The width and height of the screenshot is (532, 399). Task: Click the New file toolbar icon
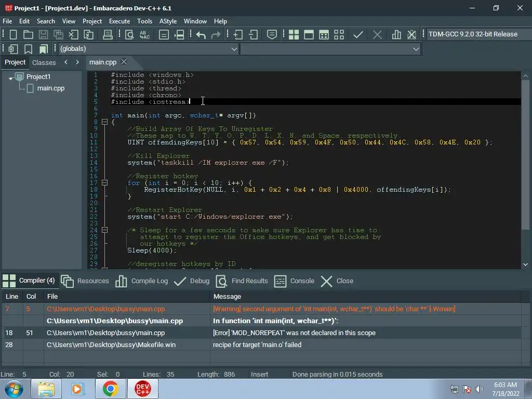pos(13,35)
